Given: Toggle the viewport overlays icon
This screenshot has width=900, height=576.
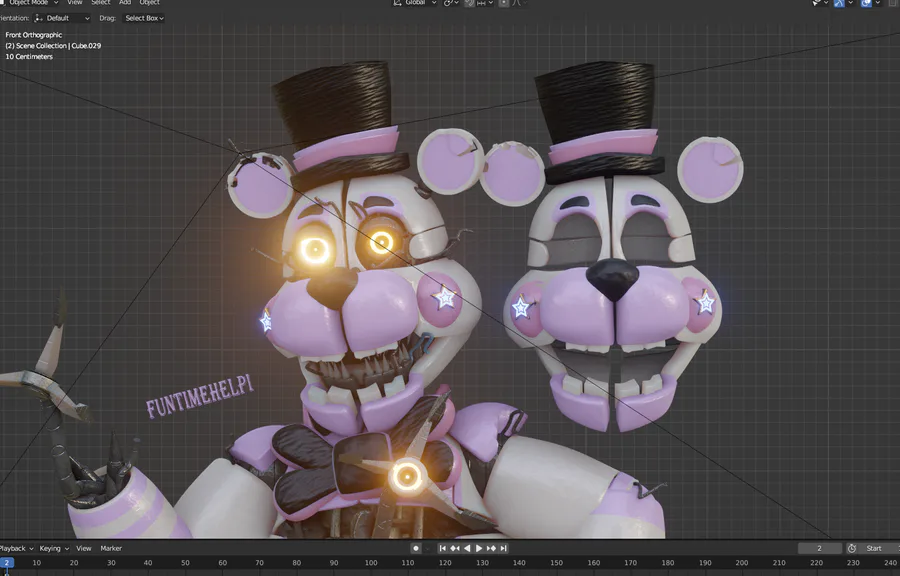Looking at the screenshot, I should tap(866, 3).
